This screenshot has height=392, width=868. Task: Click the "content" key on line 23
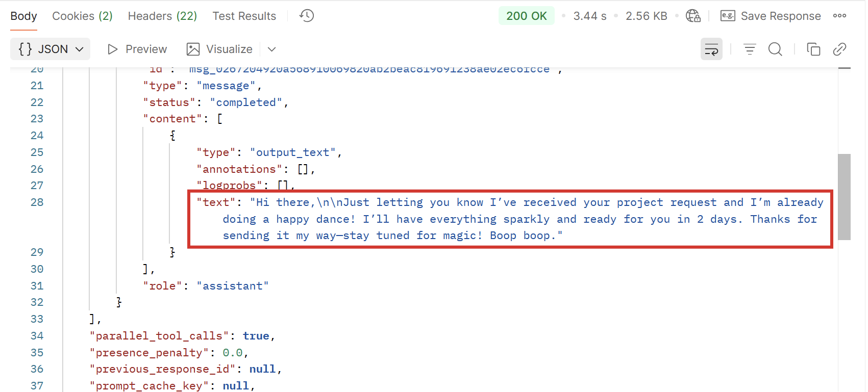(172, 119)
